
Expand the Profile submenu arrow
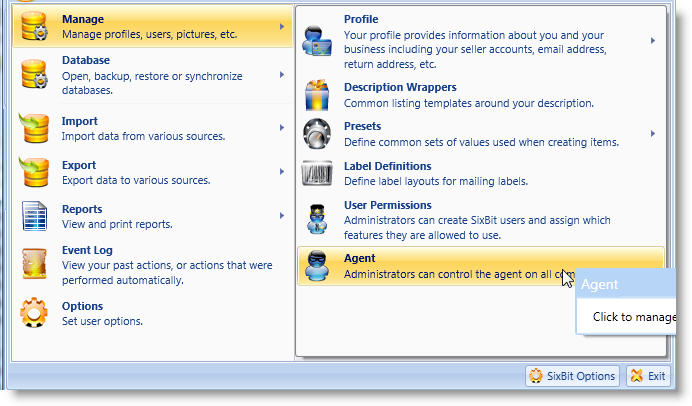[653, 41]
